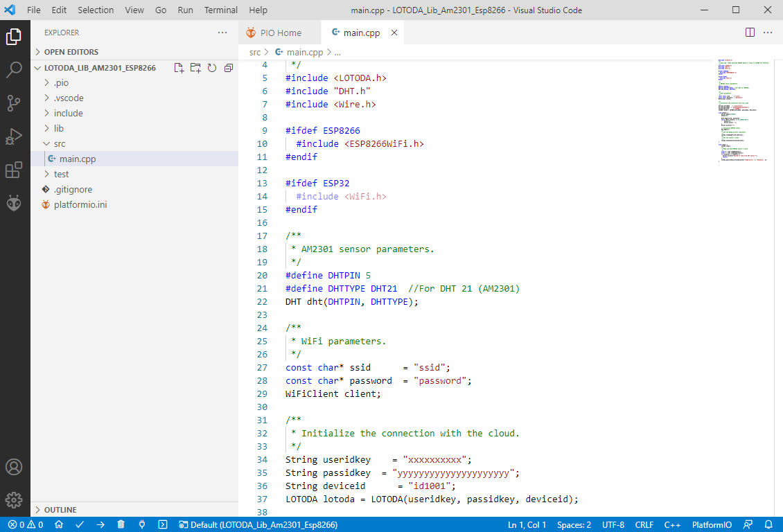783x532 pixels.
Task: Click src in the breadcrumb
Action: (x=255, y=52)
